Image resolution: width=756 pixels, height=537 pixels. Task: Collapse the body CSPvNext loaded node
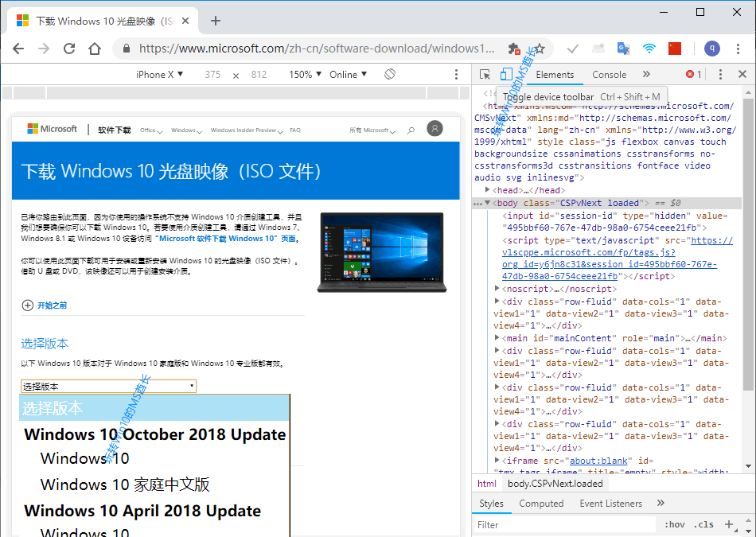(488, 203)
